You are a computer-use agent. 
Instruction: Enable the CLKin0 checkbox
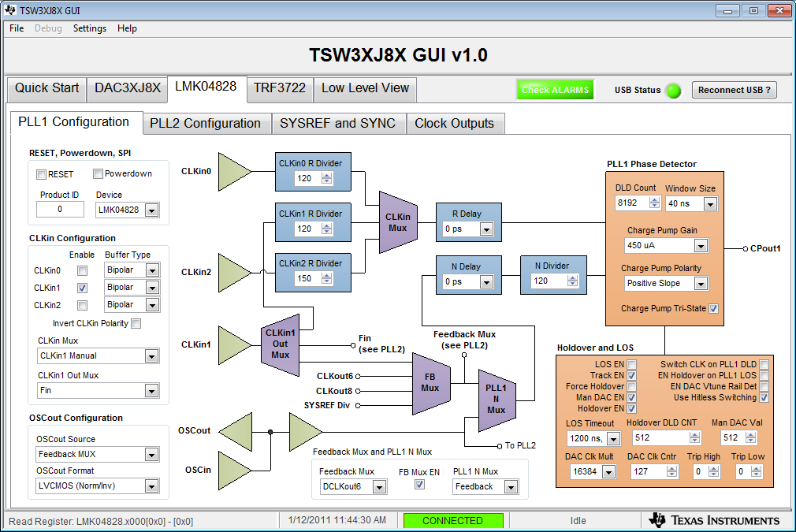click(82, 270)
